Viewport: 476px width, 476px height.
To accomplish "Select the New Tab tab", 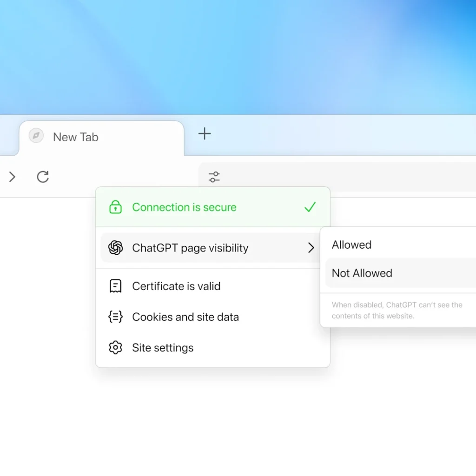I will pos(101,137).
